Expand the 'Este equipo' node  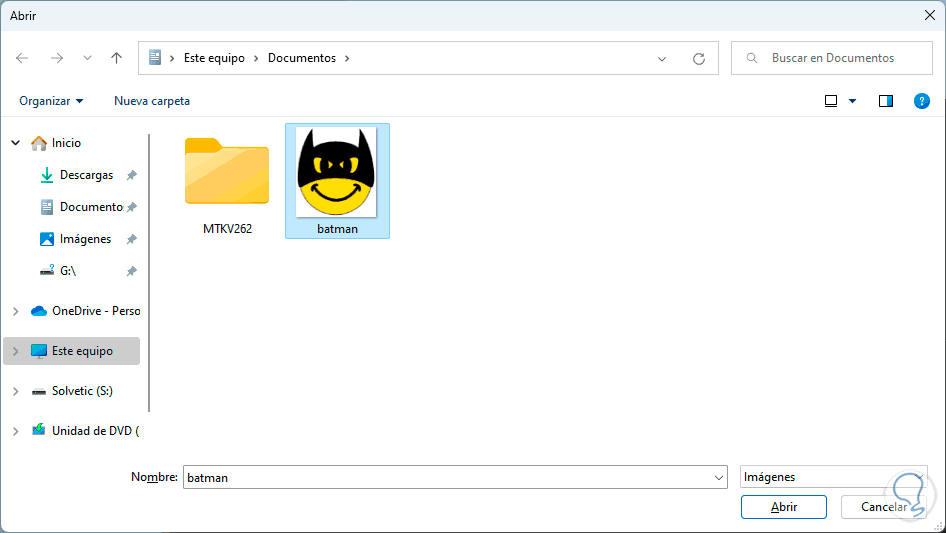16,351
